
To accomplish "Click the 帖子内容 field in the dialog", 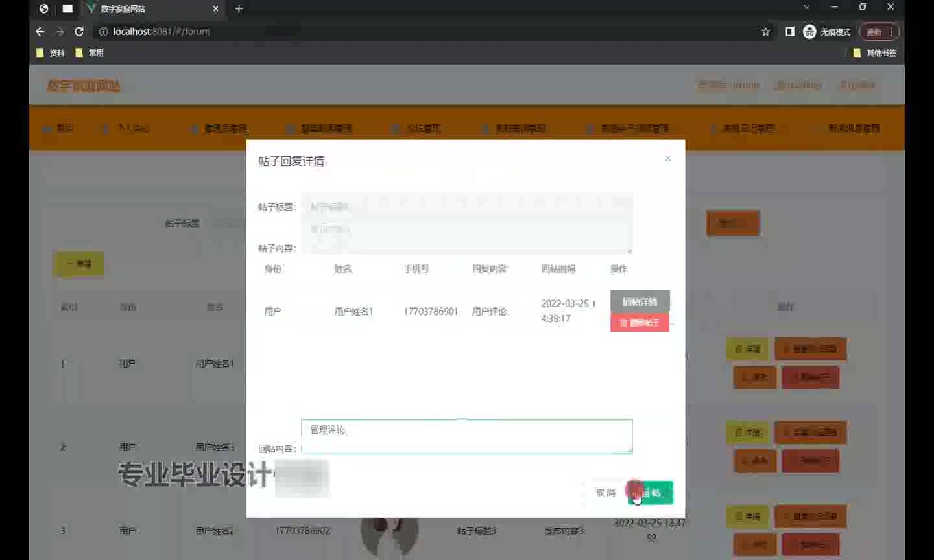I will pyautogui.click(x=466, y=237).
